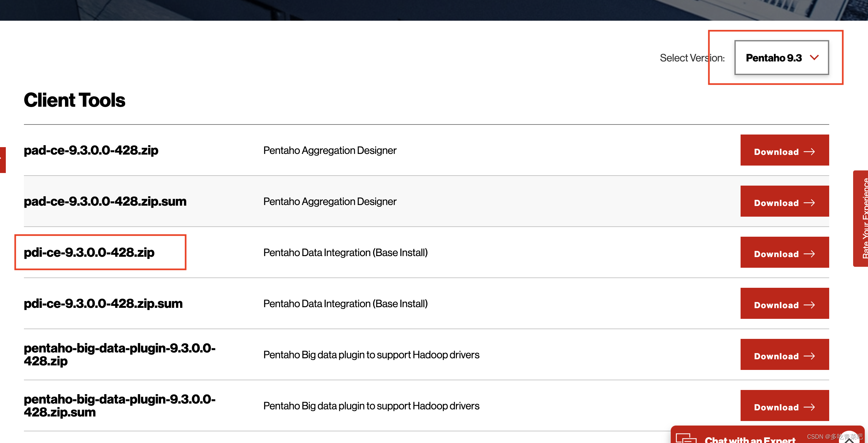Download pentaho-big-data-plugin-9.3.0.0-428.zip
868x443 pixels.
784,355
